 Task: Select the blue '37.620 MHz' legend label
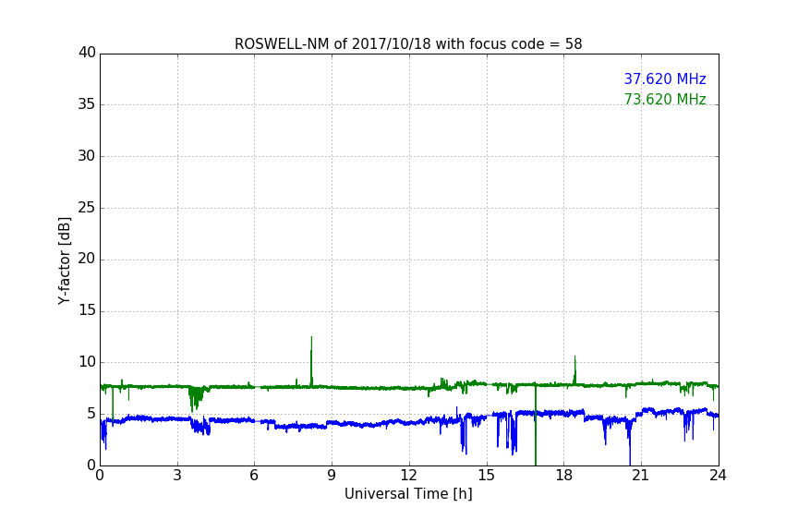665,79
